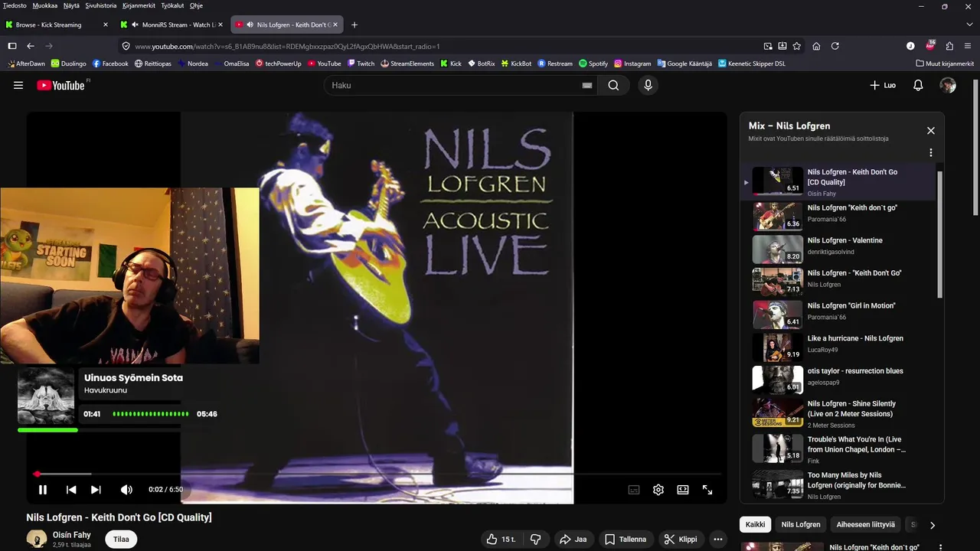The width and height of the screenshot is (980, 551).
Task: Select the Kaikki filter chip
Action: tap(755, 525)
